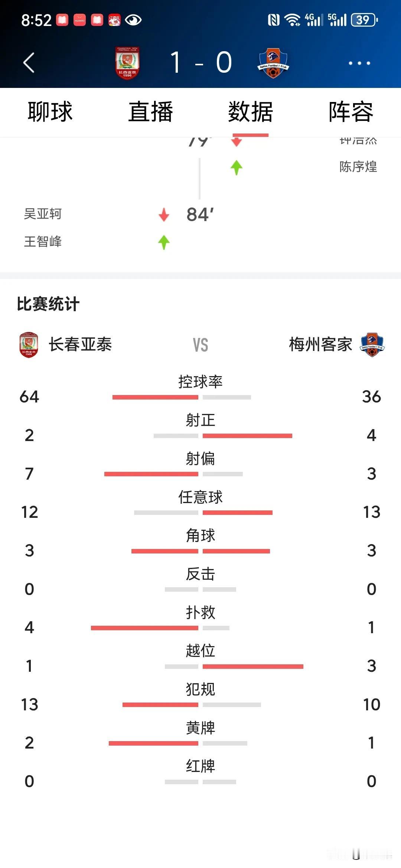This screenshot has width=401, height=868.
Task: Tap the green substitution-in arrow next to 陈序煌
Action: (236, 167)
